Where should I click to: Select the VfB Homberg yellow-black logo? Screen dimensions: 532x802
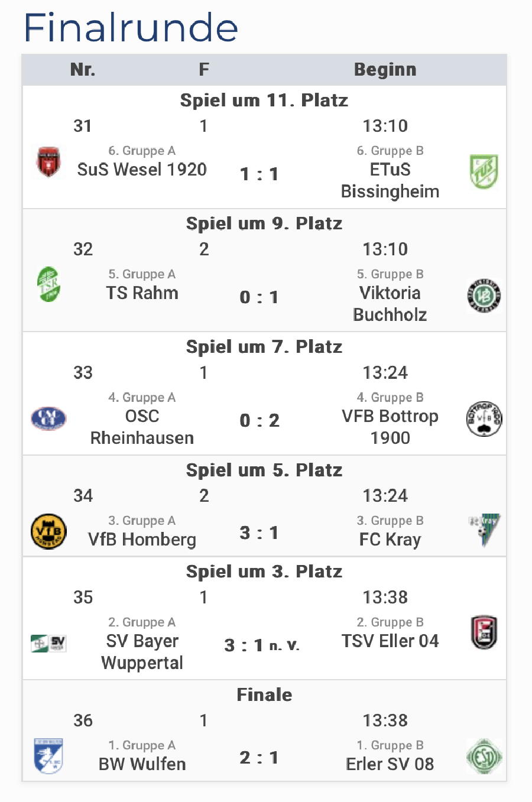pyautogui.click(x=48, y=531)
